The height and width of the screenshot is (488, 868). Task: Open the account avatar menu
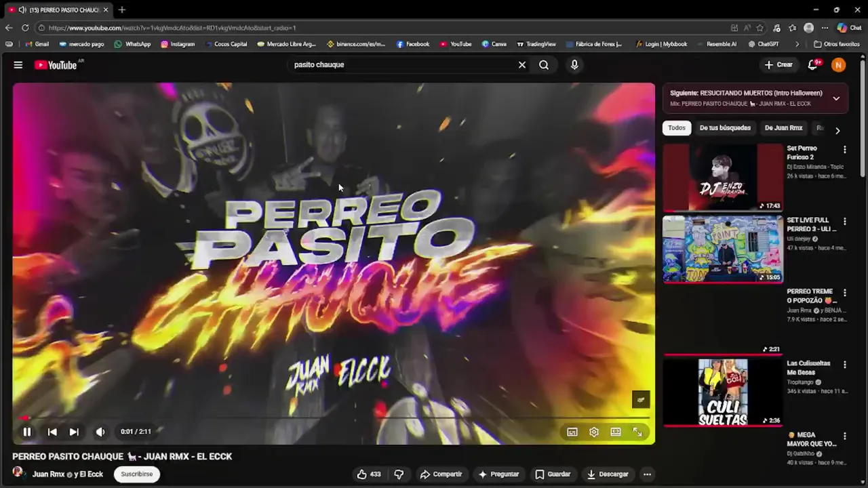tap(839, 65)
